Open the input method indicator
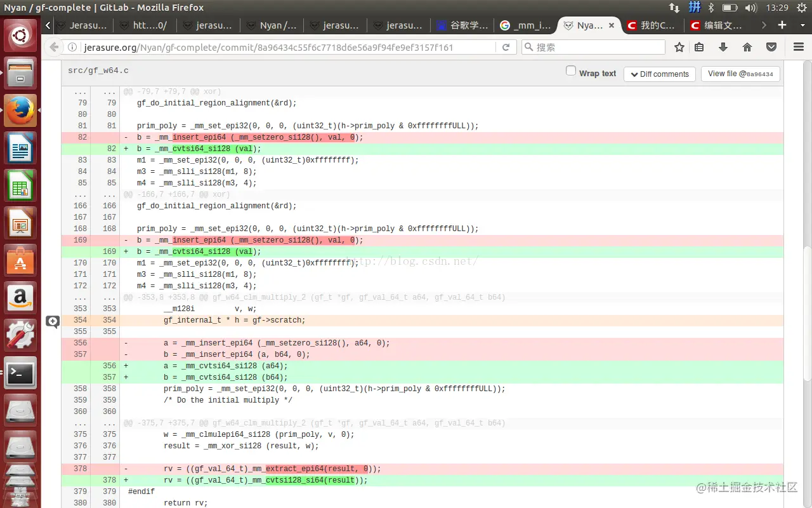 click(695, 8)
